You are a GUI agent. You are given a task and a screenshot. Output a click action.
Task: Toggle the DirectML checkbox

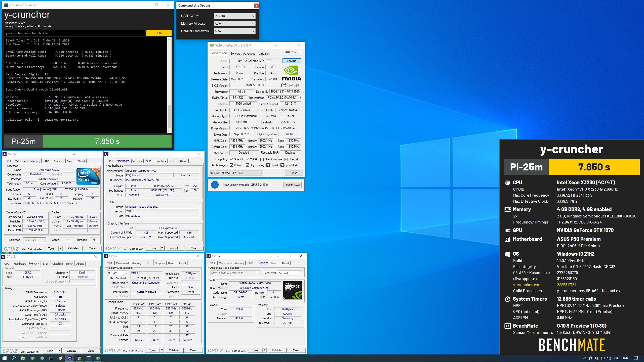point(286,159)
